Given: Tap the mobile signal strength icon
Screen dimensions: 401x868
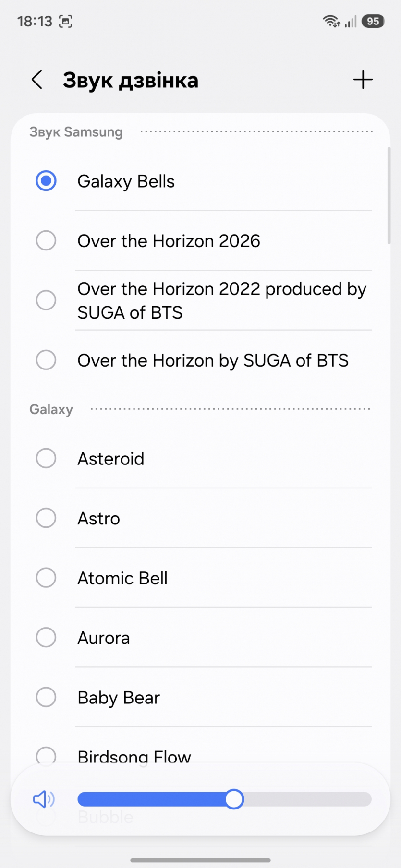Looking at the screenshot, I should click(x=351, y=21).
